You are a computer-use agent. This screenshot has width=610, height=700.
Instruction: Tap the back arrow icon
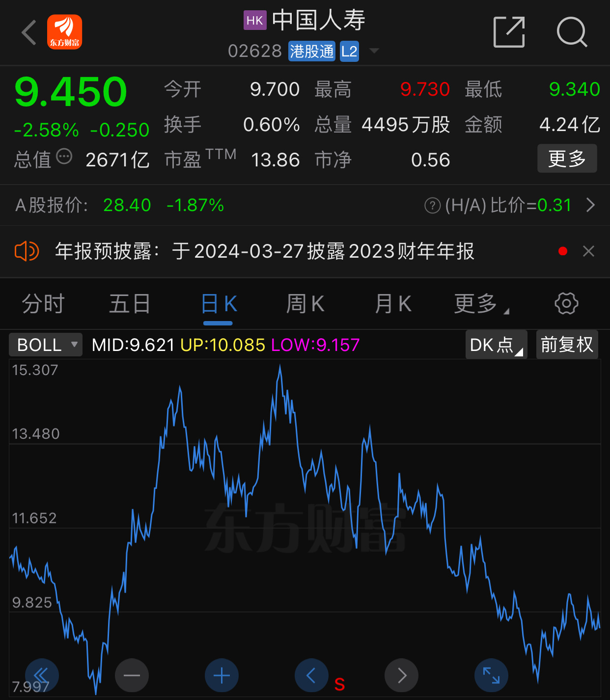pos(29,32)
